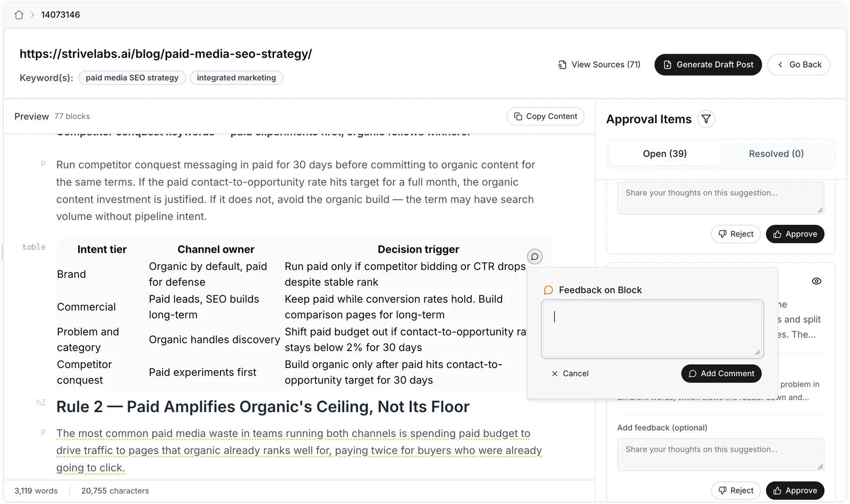Image resolution: width=850 pixels, height=504 pixels.
Task: Click the highlighted paragraph starting 'The most common paid media waste'
Action: tap(299, 451)
